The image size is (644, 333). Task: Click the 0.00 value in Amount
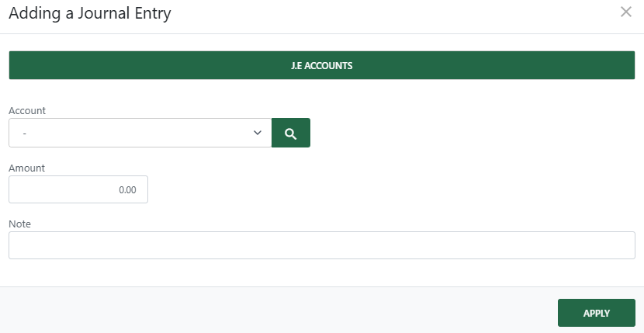[x=127, y=189]
